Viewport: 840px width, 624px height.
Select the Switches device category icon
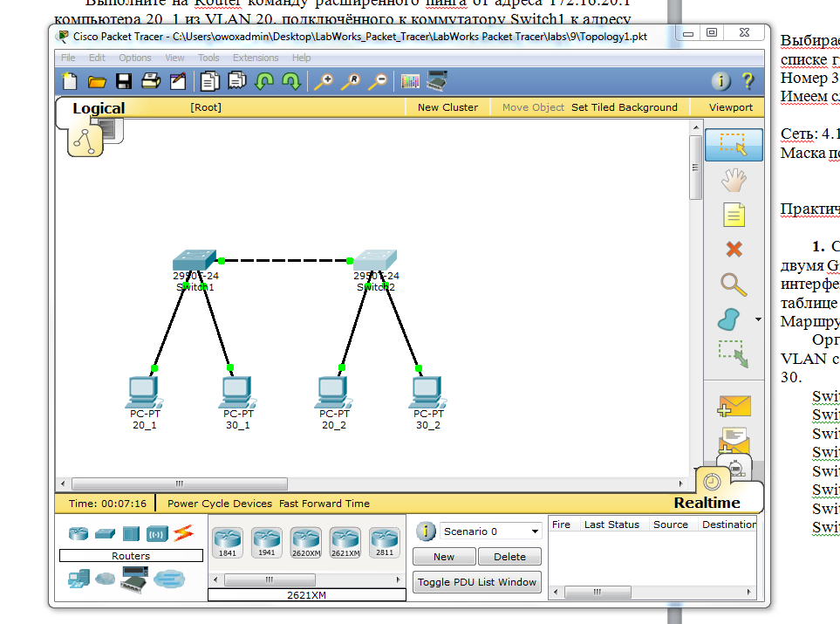coord(105,534)
